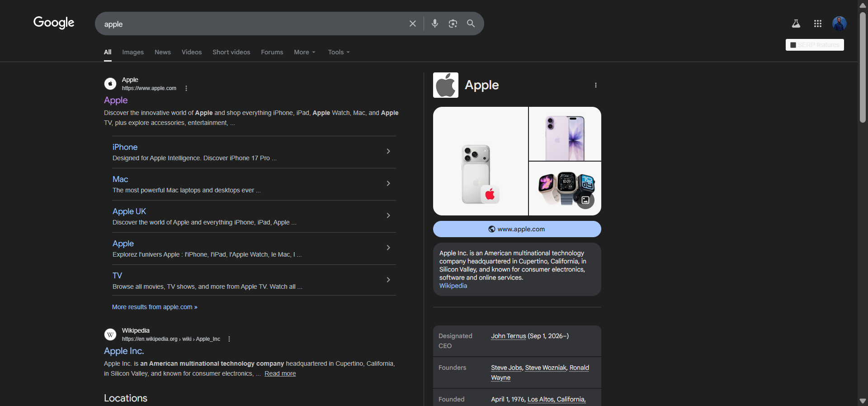This screenshot has height=406, width=868.
Task: Click the magnifying glass search button
Action: (x=471, y=24)
